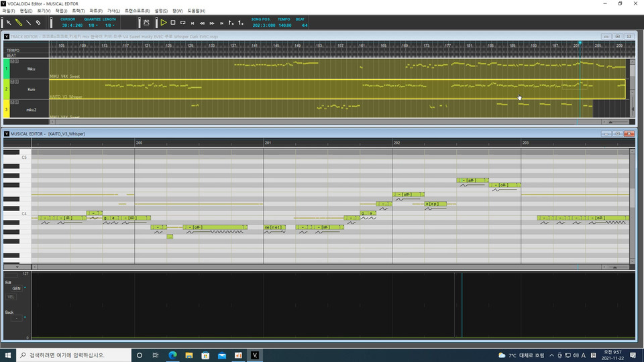Mute the Miku track
Viewport: 644px width, 362px height.
pyautogui.click(x=12, y=61)
